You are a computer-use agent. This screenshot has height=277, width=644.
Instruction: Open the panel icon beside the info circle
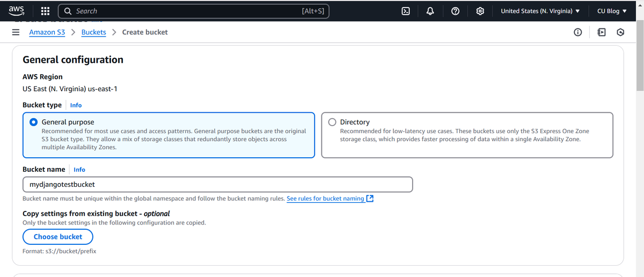(602, 32)
